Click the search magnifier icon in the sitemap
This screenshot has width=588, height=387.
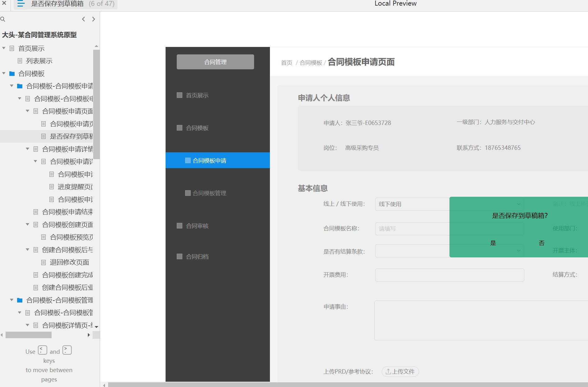3,19
